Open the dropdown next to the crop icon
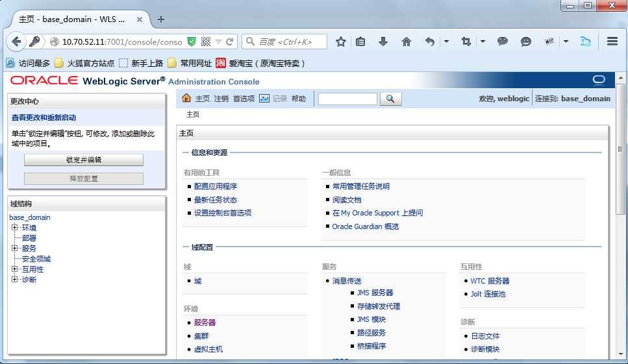628x364 pixels. (483, 42)
